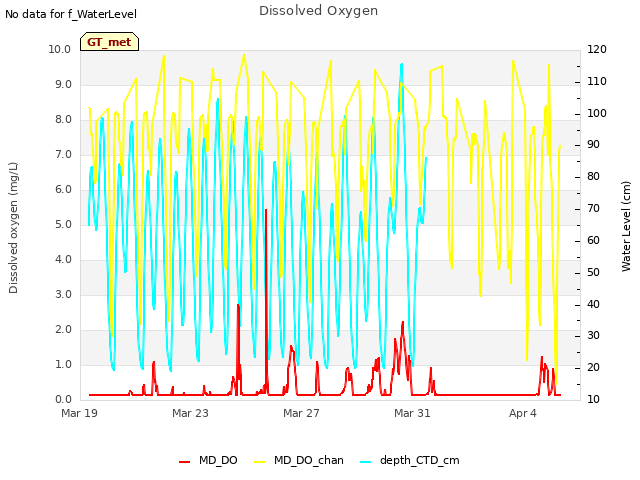Click the 1.0 left axis value
The image size is (640, 480).
click(63, 364)
